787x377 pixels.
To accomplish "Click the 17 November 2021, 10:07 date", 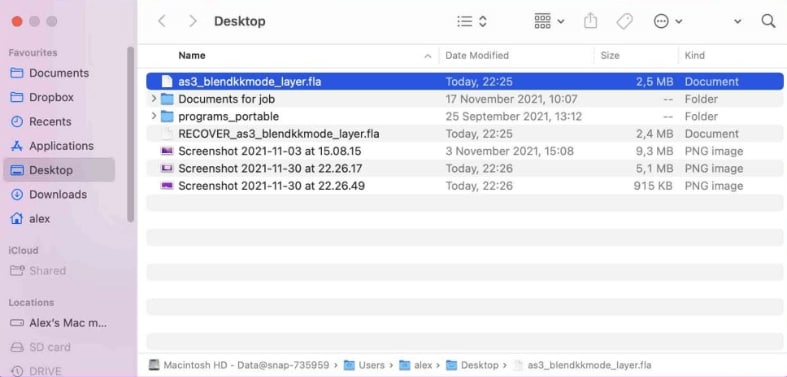I will tap(511, 99).
